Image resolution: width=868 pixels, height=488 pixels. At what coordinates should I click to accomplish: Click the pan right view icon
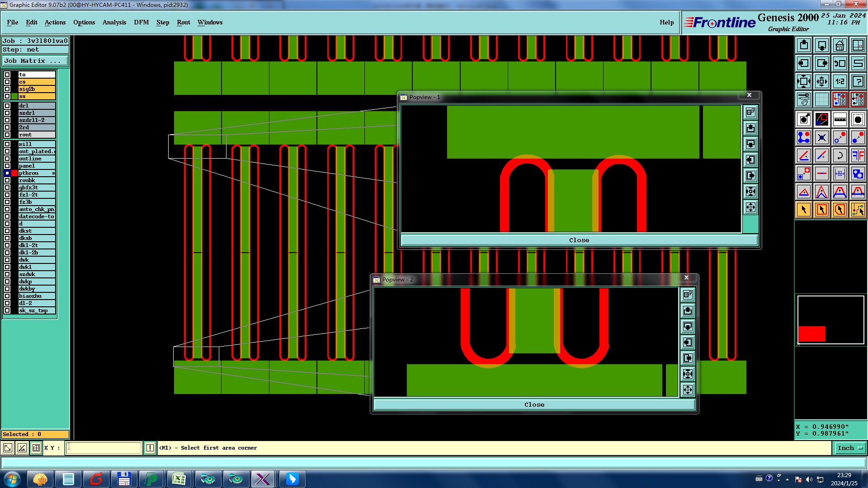click(x=822, y=63)
